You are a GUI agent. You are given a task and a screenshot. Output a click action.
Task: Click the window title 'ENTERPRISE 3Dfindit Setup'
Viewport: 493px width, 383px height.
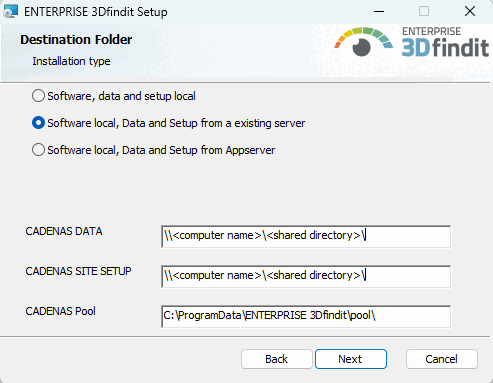point(96,12)
